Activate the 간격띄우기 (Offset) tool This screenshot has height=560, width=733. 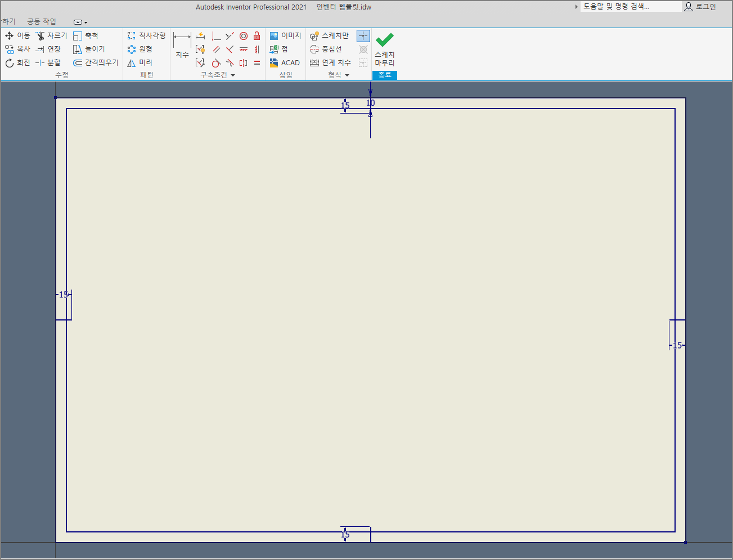pyautogui.click(x=96, y=62)
